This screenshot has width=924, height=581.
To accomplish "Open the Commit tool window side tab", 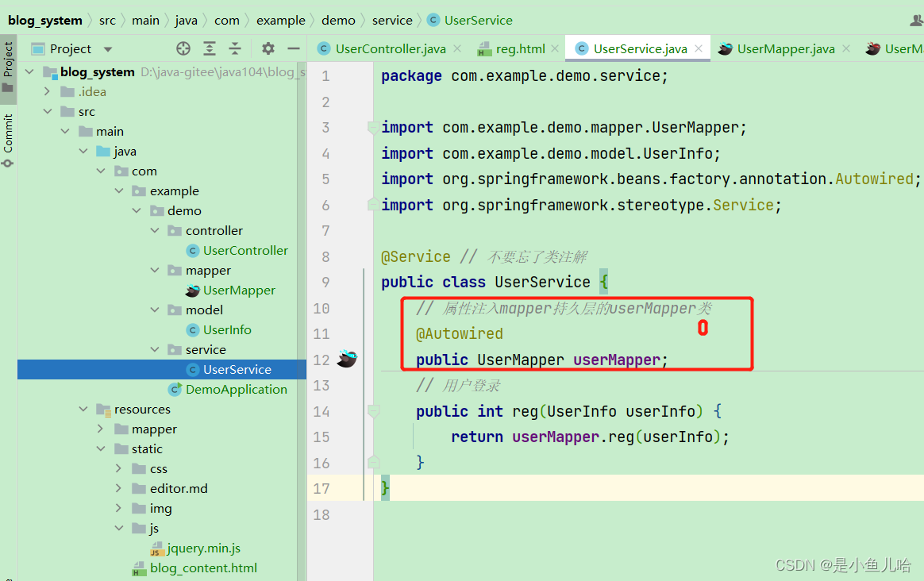I will click(x=8, y=140).
